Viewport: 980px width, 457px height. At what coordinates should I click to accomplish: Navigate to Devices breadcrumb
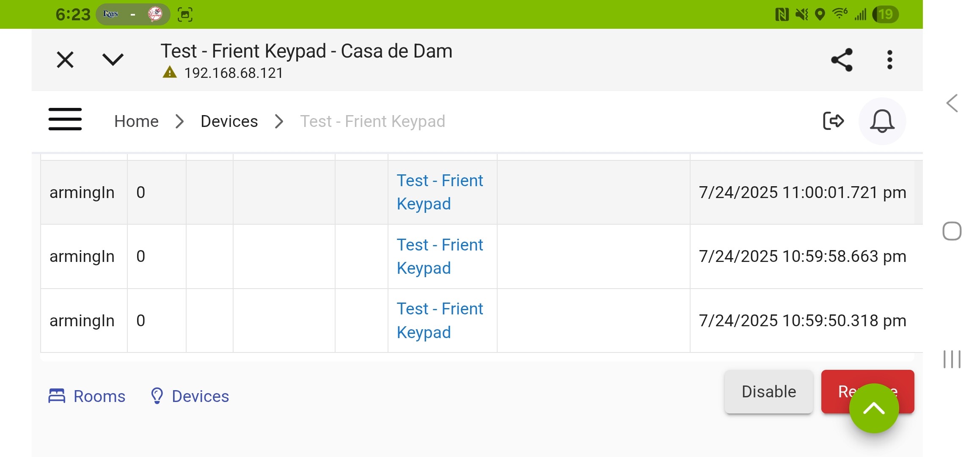pyautogui.click(x=229, y=121)
